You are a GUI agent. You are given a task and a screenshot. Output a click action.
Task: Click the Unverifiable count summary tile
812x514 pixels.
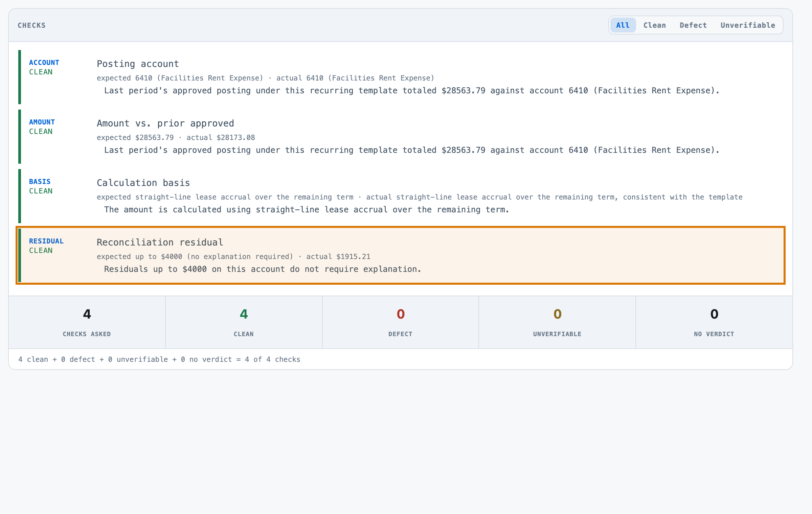(x=557, y=322)
